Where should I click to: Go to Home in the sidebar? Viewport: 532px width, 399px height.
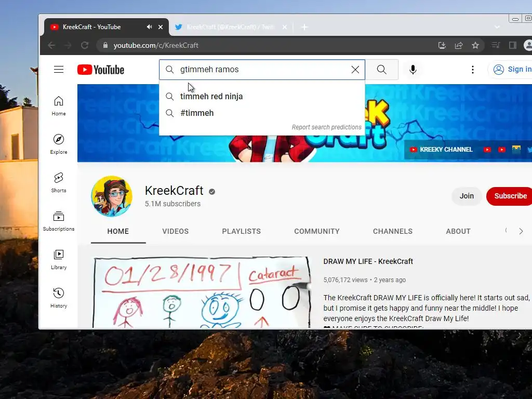point(59,106)
